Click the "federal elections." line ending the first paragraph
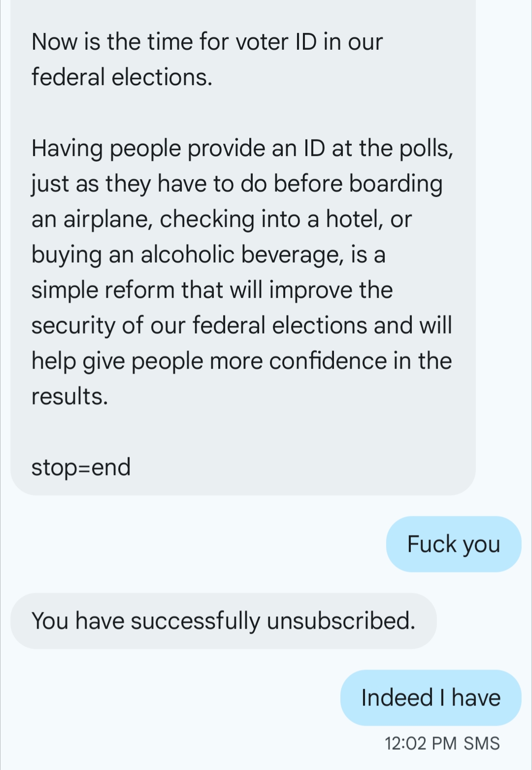 coord(122,77)
